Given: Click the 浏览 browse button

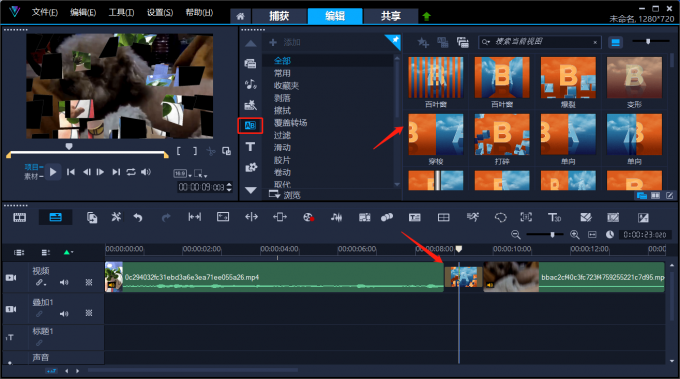Looking at the screenshot, I should click(285, 195).
